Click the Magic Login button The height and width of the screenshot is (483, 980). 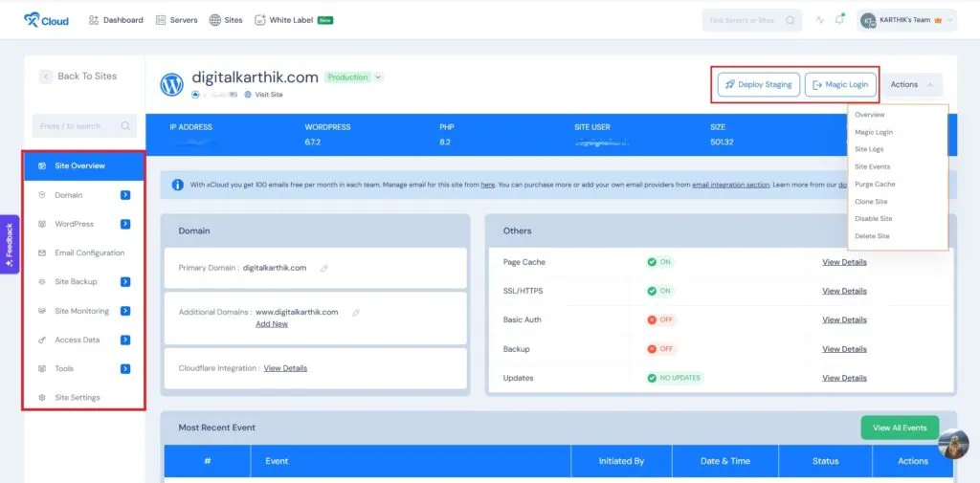tap(840, 84)
